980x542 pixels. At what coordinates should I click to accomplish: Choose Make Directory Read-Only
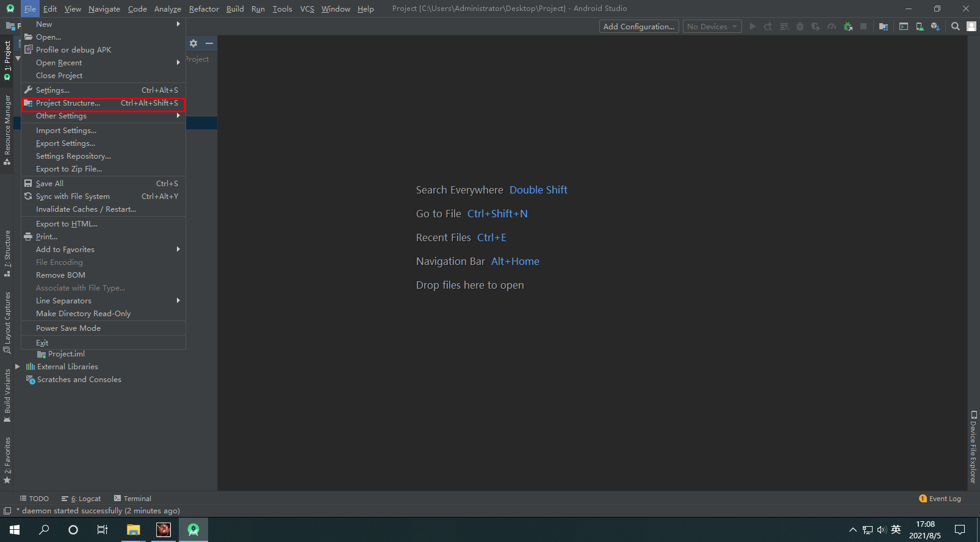pos(103,314)
